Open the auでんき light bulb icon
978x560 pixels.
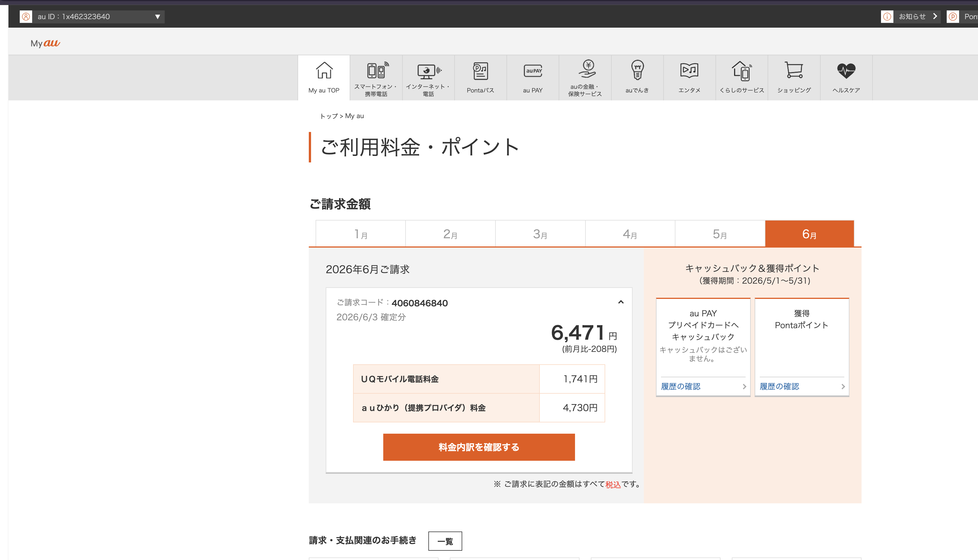pyautogui.click(x=637, y=70)
